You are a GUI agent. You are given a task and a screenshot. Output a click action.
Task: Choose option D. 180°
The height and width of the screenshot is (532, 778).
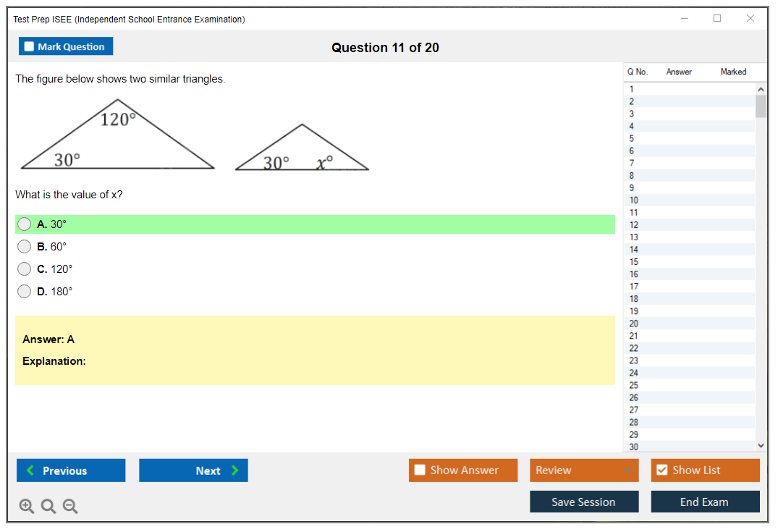click(x=25, y=292)
